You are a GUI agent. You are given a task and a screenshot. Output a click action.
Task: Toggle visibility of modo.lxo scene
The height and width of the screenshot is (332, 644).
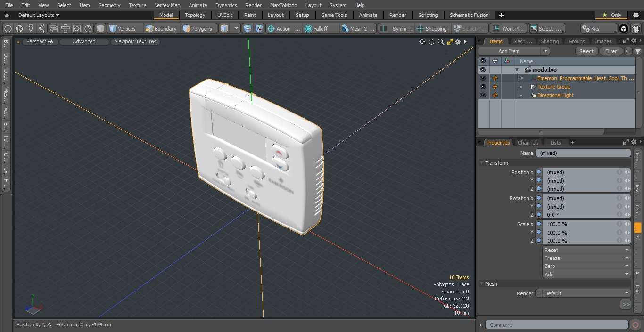pos(483,70)
